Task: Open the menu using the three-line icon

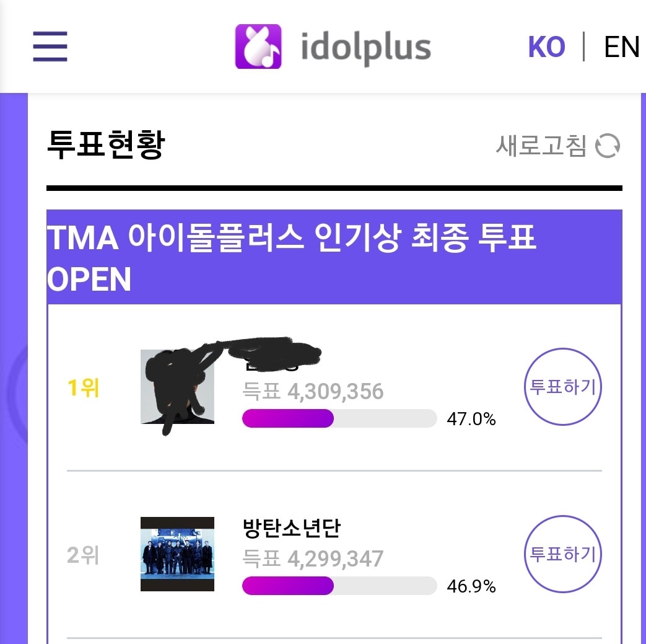Action: click(x=50, y=46)
